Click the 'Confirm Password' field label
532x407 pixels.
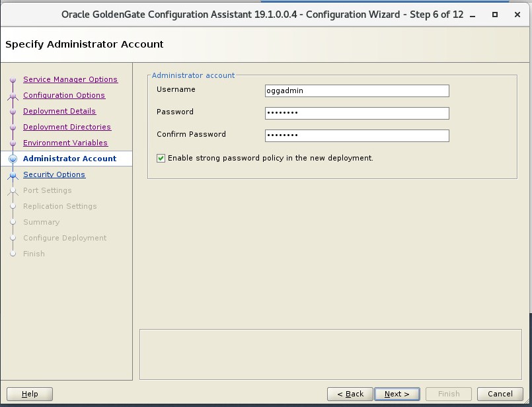click(191, 134)
